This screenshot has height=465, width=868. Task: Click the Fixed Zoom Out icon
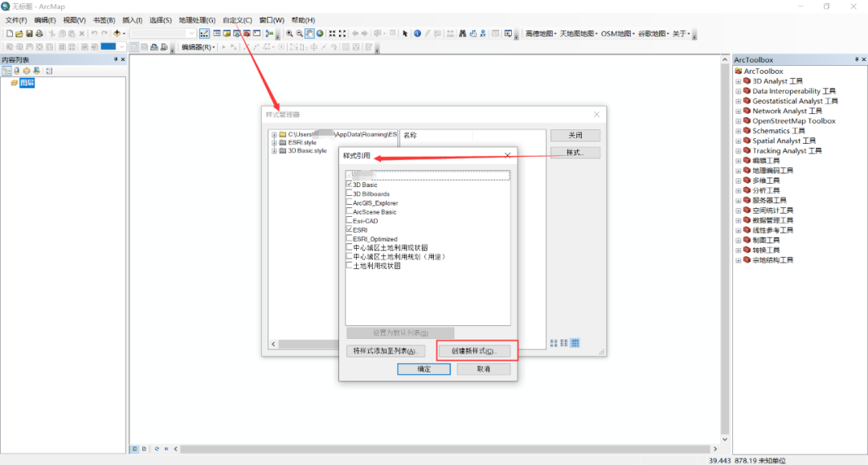coord(342,34)
